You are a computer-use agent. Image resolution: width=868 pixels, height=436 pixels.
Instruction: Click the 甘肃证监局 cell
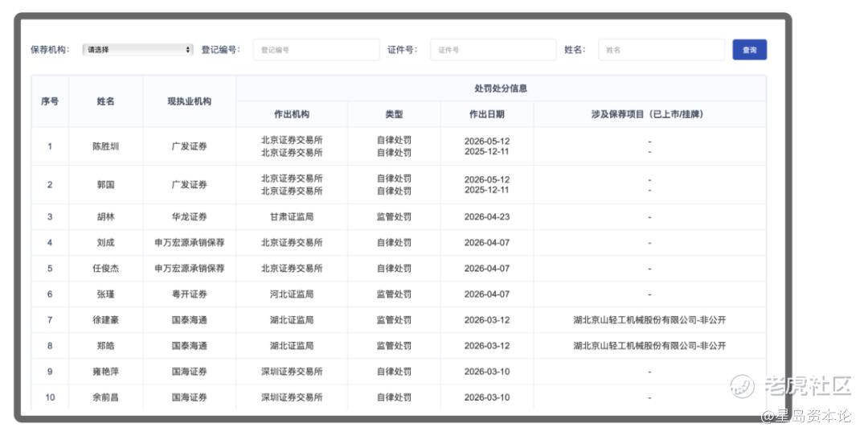pyautogui.click(x=292, y=216)
